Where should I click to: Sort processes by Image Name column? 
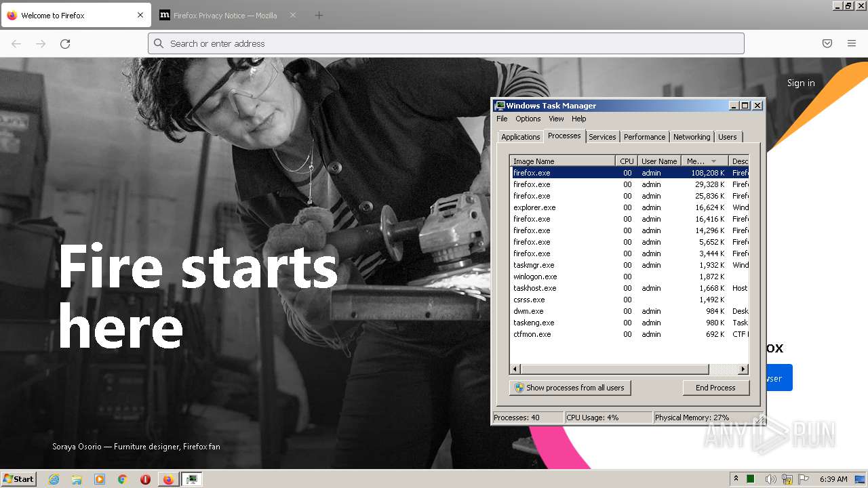point(562,161)
